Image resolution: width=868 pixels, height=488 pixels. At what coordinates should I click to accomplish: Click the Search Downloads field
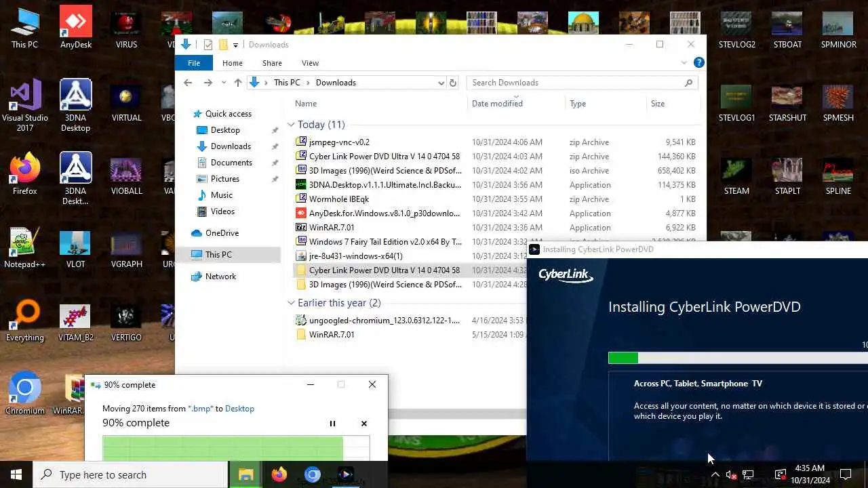point(582,83)
